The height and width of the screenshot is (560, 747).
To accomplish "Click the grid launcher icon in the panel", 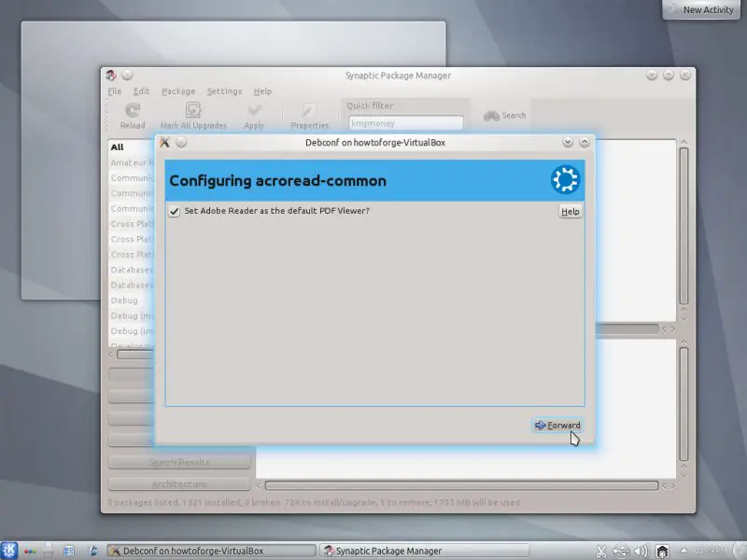I will click(x=68, y=551).
